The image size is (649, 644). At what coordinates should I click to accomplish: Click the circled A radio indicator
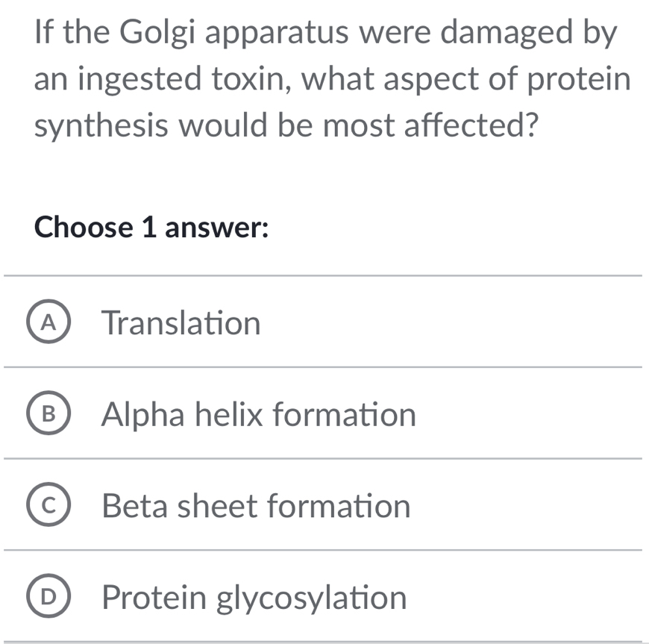[50, 323]
